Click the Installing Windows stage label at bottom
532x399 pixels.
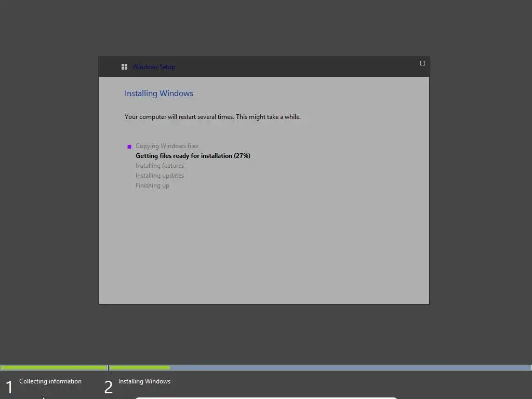pyautogui.click(x=144, y=381)
